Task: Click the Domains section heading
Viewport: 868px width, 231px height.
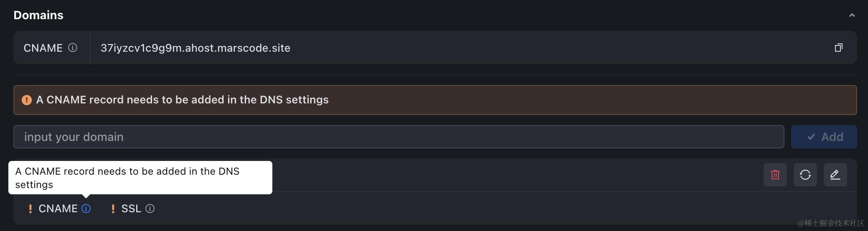Action: 38,15
